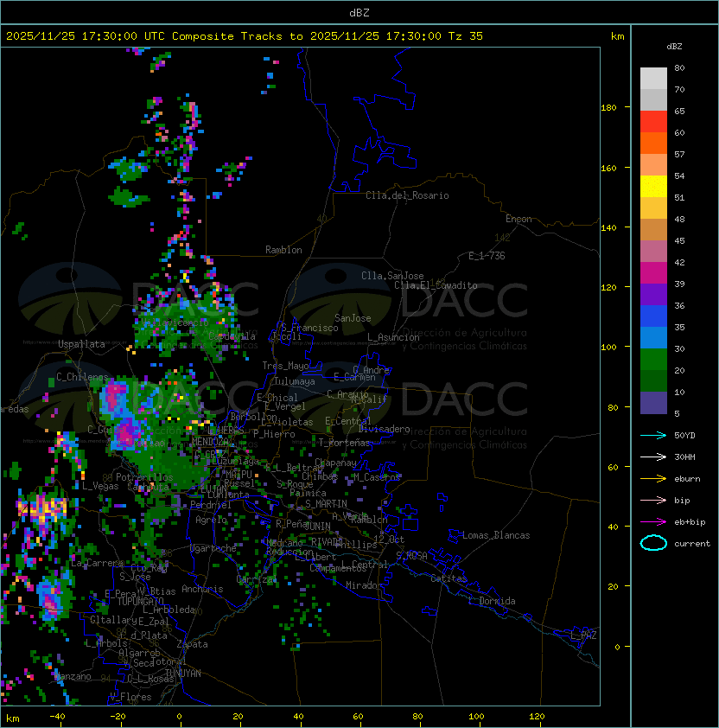Screen dimensions: 719x728
Task: Click the 'Ugarteche' map label
Action: point(213,549)
